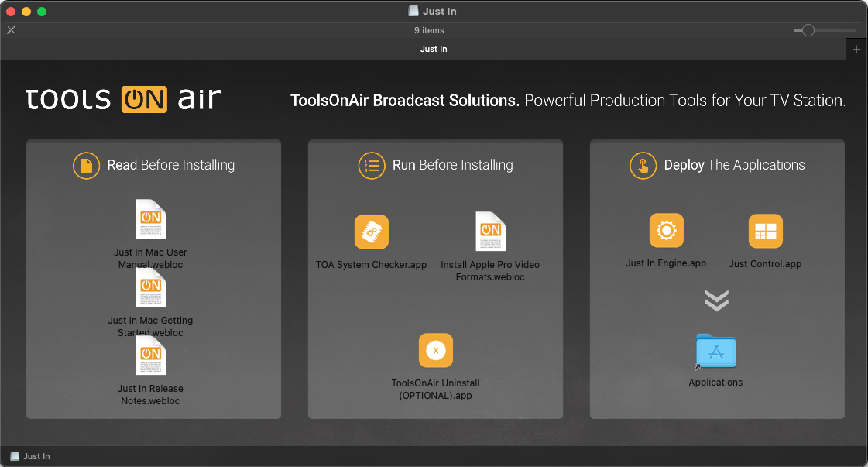Click the 'Just In Mac User Manual.webloc' file name
Viewport: 868px width, 467px height.
(x=150, y=258)
